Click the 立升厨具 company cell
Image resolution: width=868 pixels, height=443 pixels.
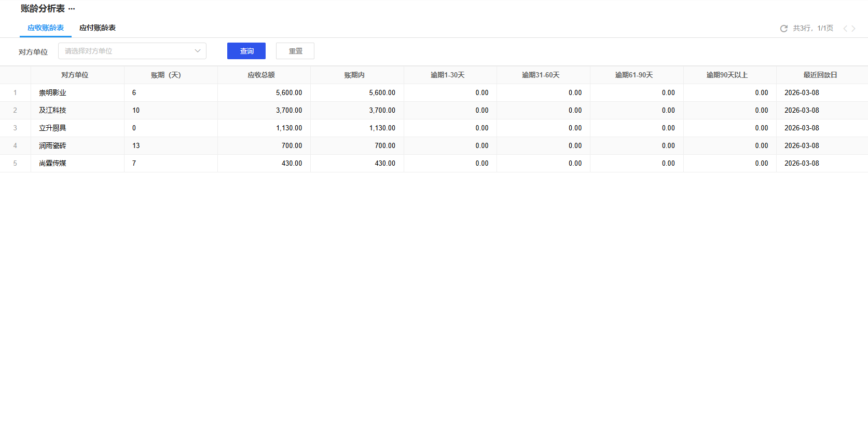pos(52,128)
